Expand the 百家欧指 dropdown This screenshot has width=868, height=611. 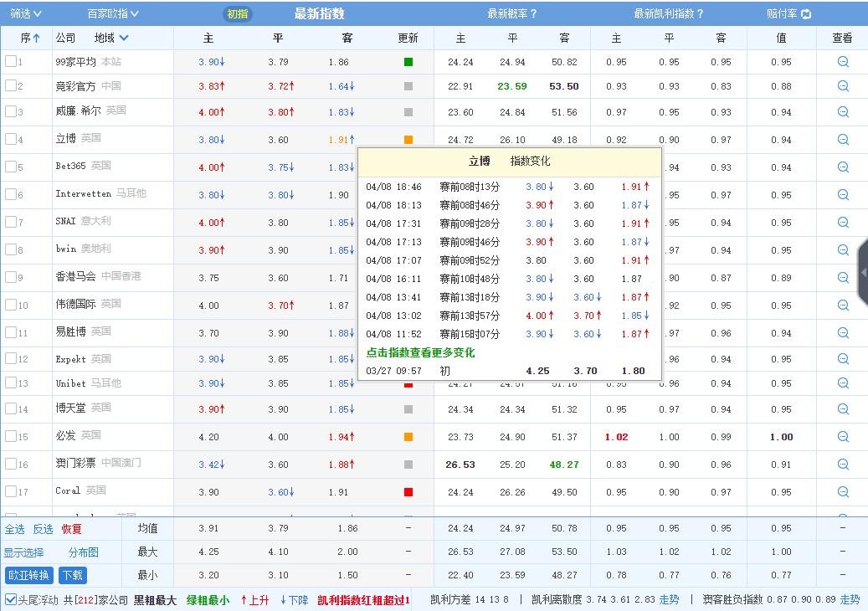point(113,14)
